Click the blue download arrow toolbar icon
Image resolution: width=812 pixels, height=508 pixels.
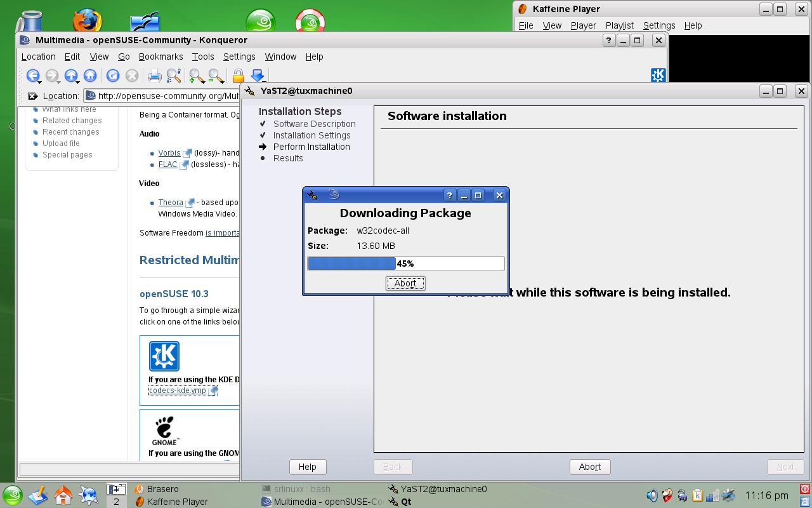(x=258, y=76)
